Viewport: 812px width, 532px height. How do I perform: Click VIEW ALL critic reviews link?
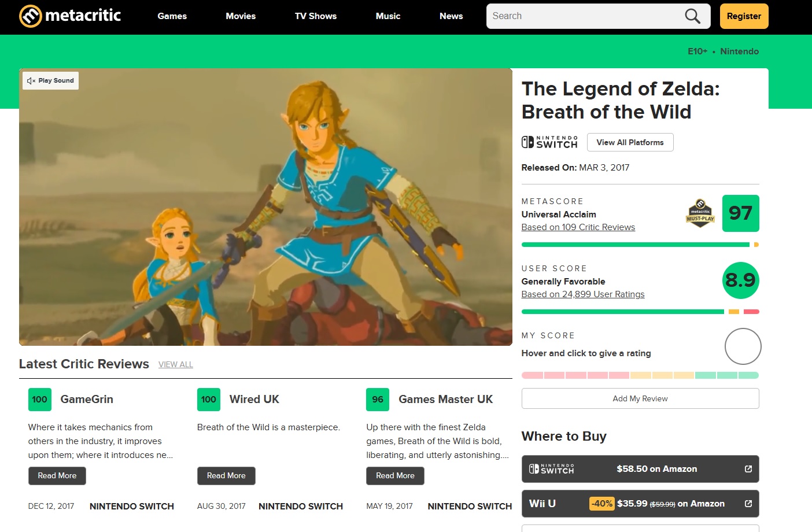click(176, 365)
